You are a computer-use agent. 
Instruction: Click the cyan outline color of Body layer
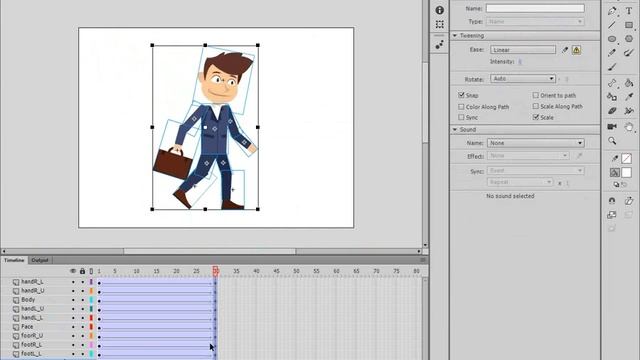[x=91, y=300]
